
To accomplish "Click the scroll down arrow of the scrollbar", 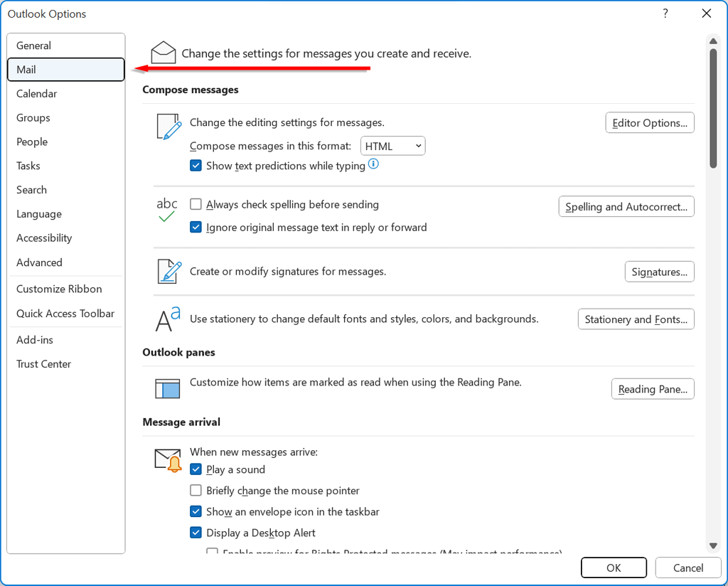I will pos(713,545).
